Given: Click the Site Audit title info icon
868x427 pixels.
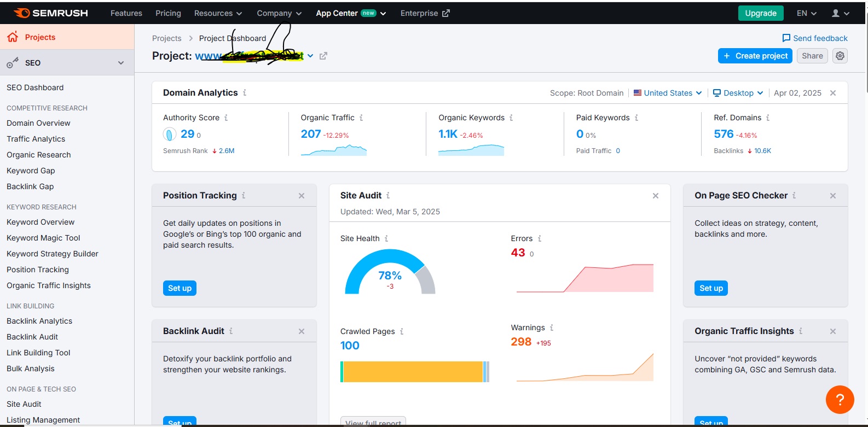Looking at the screenshot, I should pos(388,195).
